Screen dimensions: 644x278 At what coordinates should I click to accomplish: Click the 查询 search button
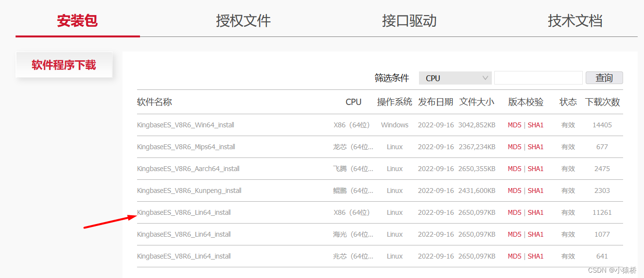[x=604, y=78]
